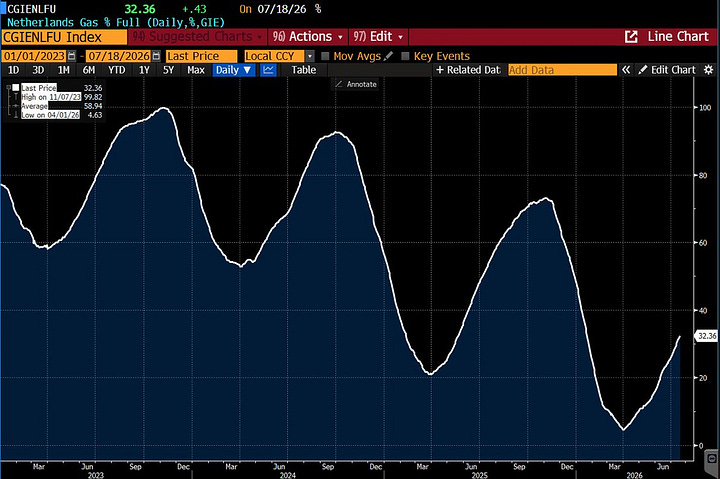
Task: Open the Daily periodicity dropdown
Action: 233,70
